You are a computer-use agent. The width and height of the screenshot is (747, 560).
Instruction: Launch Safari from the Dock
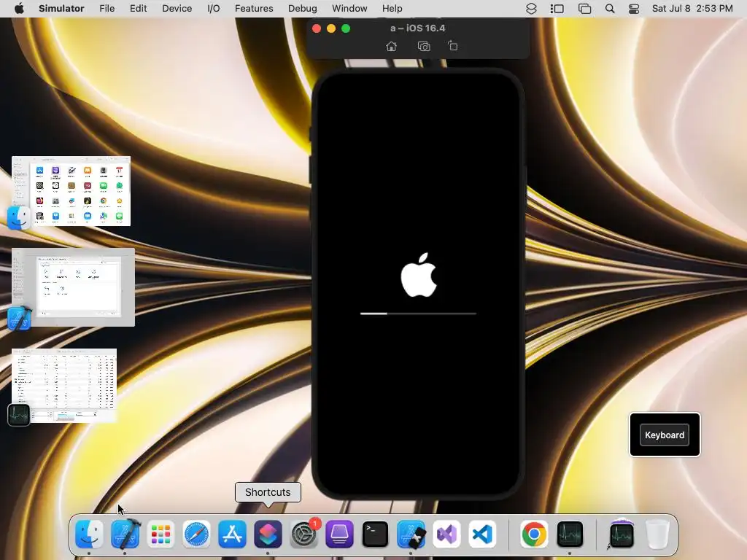(196, 534)
